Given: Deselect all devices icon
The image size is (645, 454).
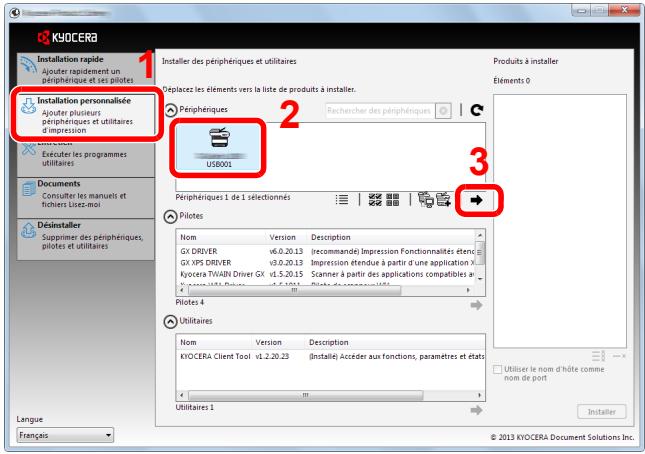Looking at the screenshot, I should 392,200.
